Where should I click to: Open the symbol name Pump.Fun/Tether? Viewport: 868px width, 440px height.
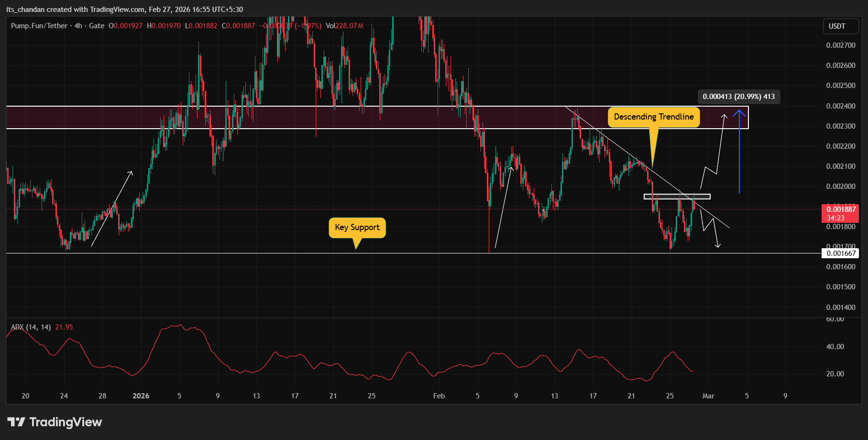tap(38, 26)
